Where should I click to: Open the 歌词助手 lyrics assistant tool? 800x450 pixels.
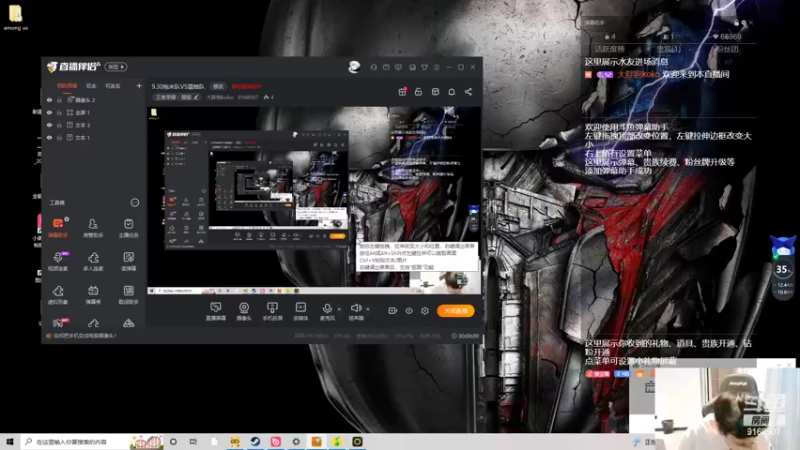click(x=129, y=294)
